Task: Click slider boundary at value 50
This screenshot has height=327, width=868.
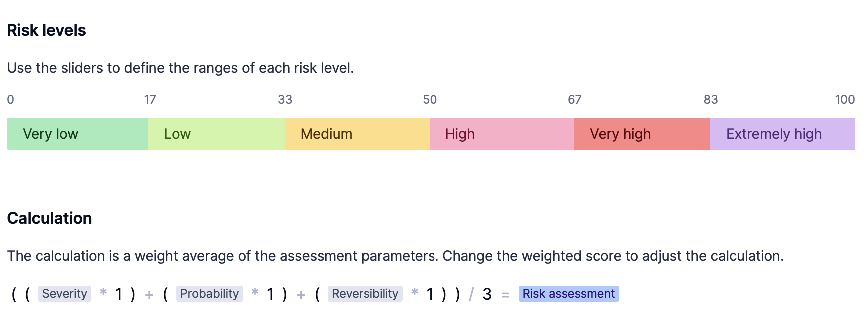Action: 430,134
